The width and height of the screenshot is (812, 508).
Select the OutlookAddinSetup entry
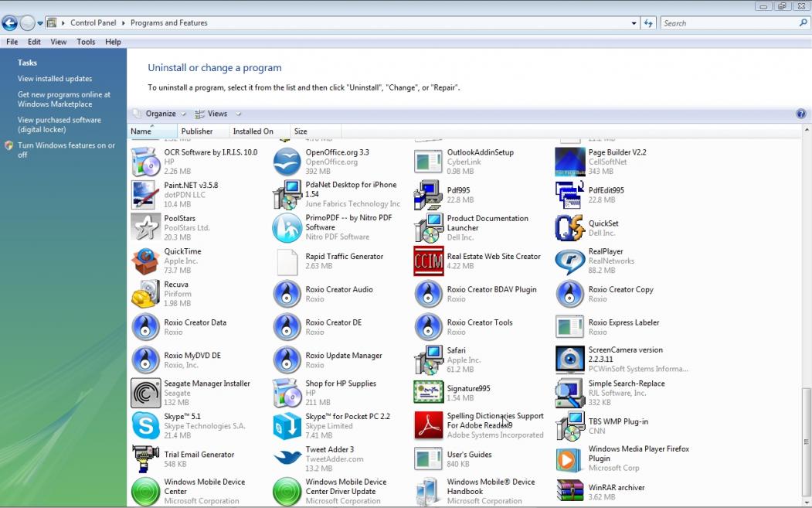(x=464, y=161)
